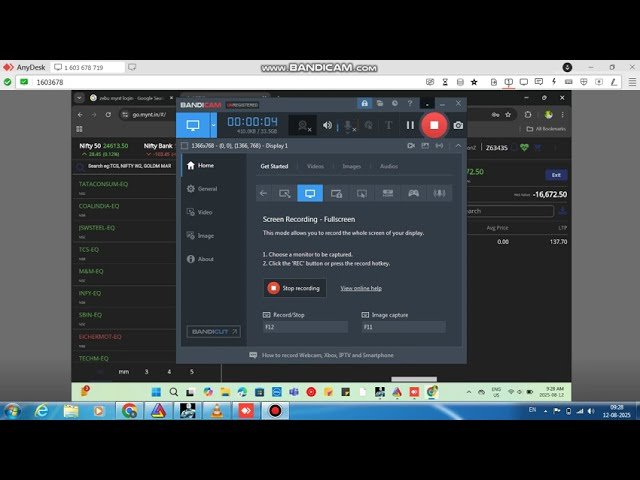
Task: Click the blue monitor mode button
Action: pyautogui.click(x=193, y=125)
